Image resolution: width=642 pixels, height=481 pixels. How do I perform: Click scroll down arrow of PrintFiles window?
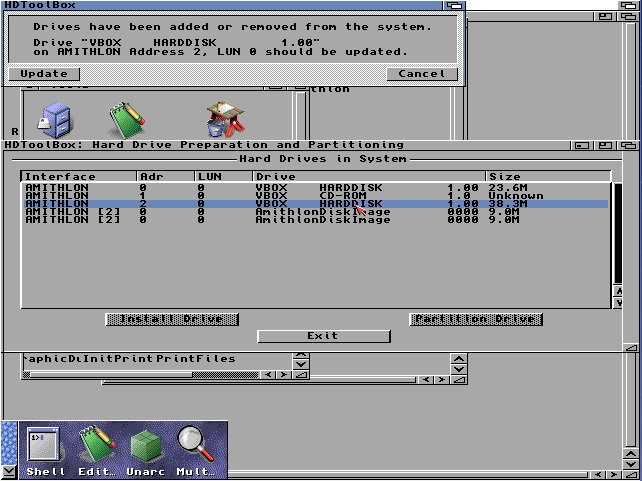[x=301, y=364]
